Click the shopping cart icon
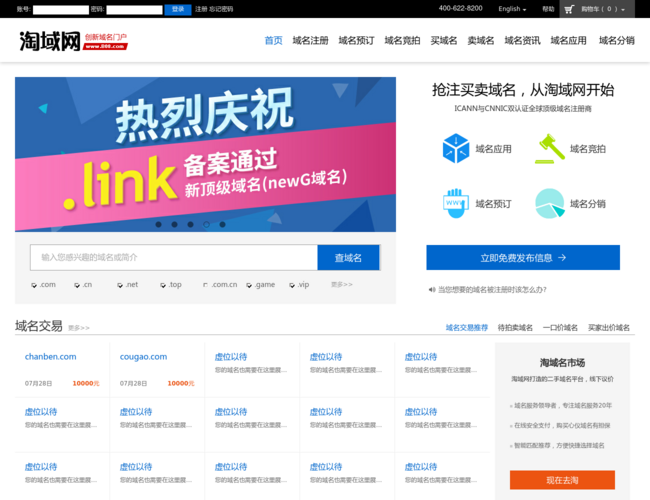 click(x=569, y=9)
